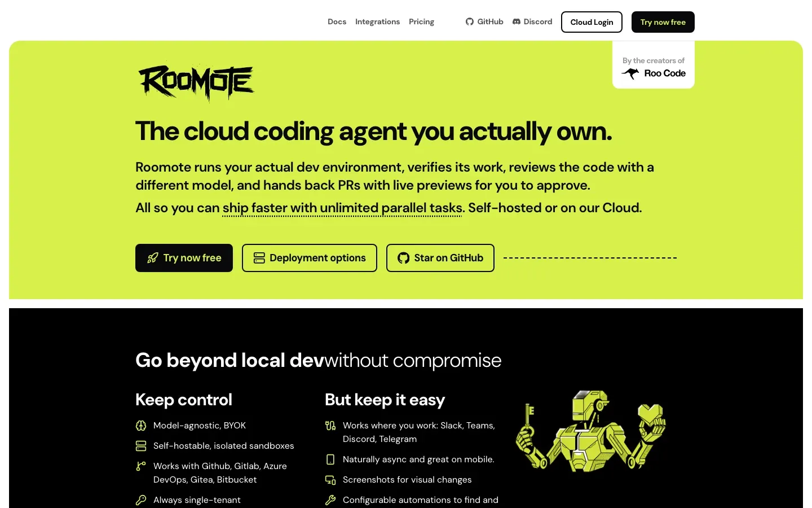The image size is (812, 508).
Task: Click 'Always single-tenant' text
Action: coord(197,500)
